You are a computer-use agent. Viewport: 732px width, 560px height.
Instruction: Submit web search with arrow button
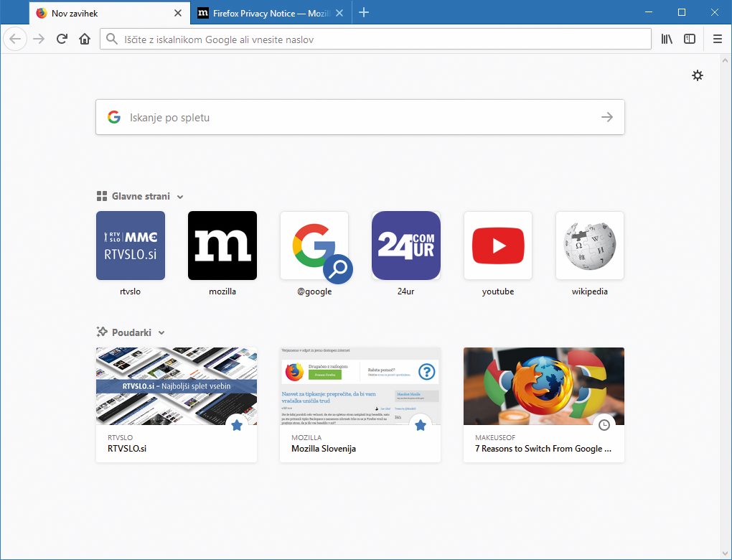607,117
